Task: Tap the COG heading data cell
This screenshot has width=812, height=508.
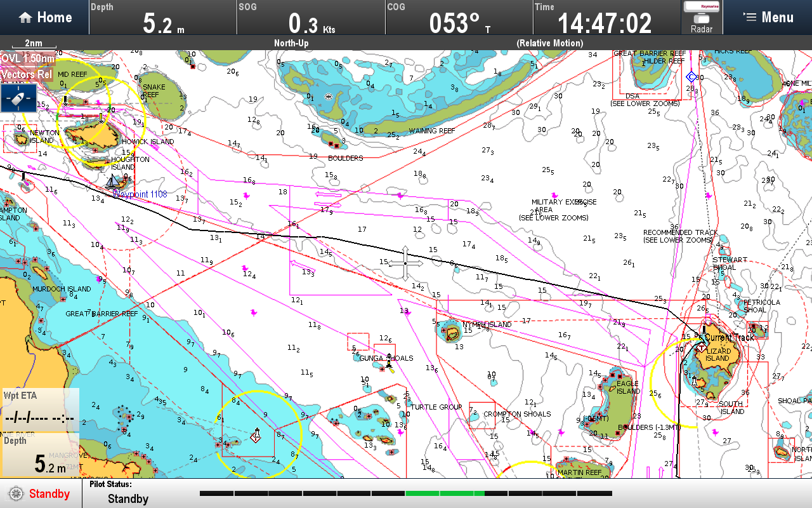Action: pos(459,17)
